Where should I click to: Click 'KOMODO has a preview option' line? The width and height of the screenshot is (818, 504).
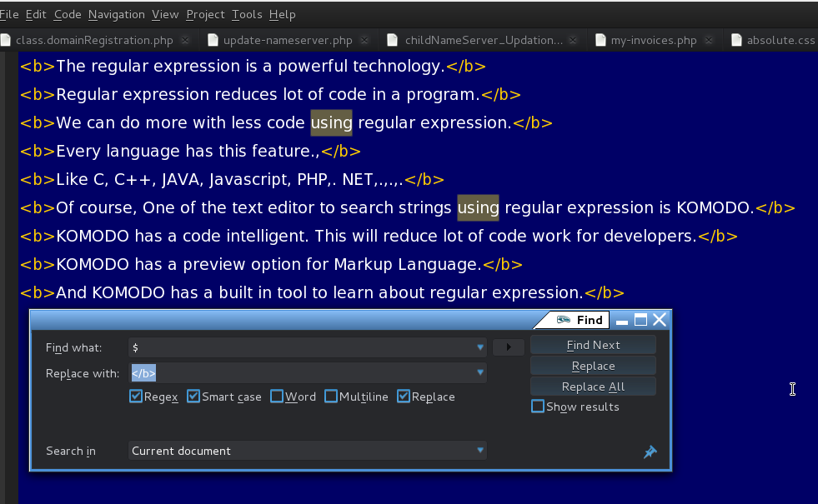pos(271,265)
